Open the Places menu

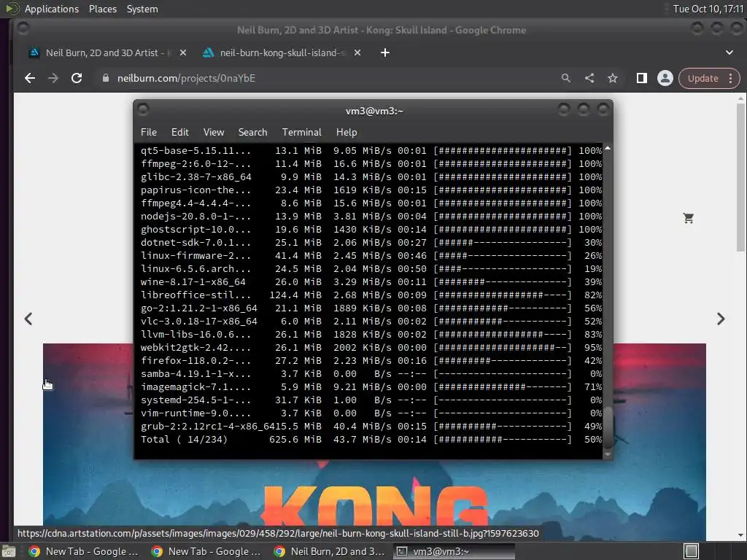102,9
